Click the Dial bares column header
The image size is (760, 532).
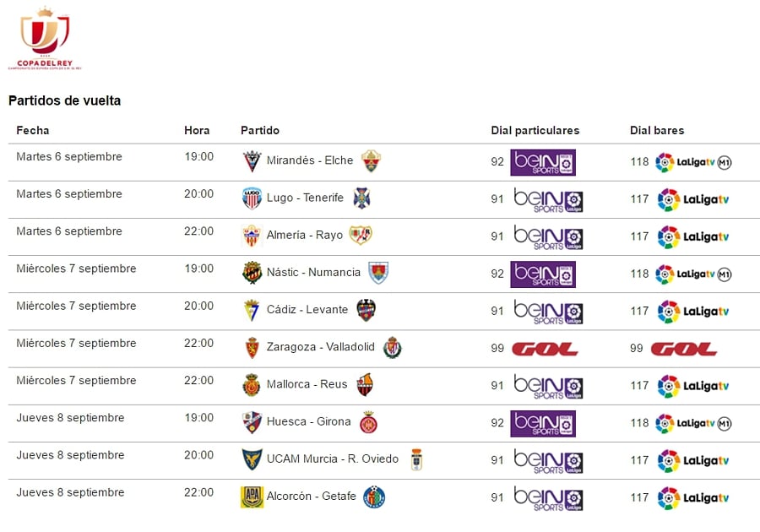pyautogui.click(x=657, y=131)
